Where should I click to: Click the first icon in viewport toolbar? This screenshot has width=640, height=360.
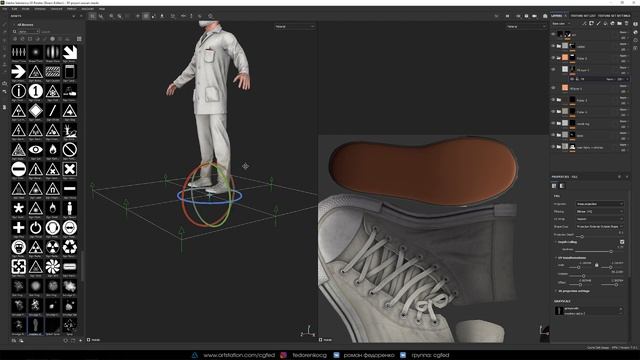tap(92, 16)
